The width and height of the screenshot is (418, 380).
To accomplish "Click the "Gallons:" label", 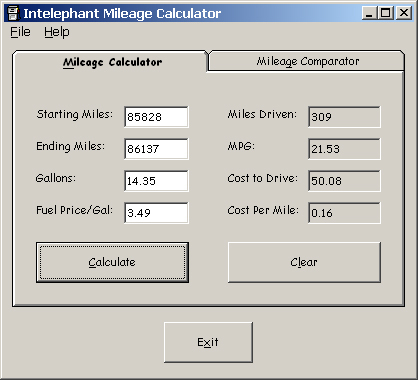I will (x=56, y=178).
